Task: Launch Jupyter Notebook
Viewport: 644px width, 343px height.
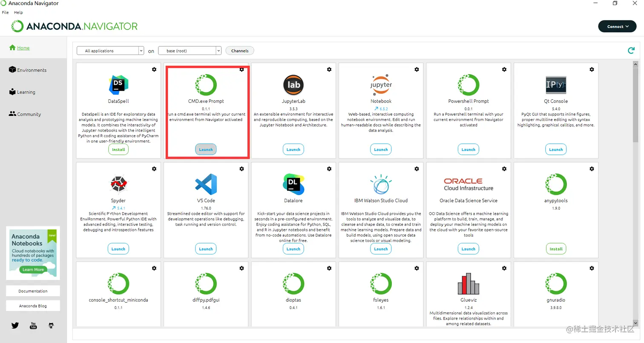Action: 381,150
